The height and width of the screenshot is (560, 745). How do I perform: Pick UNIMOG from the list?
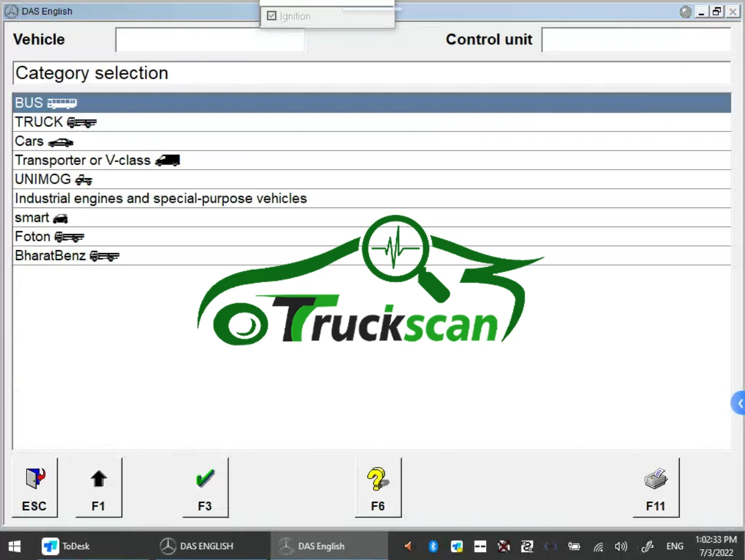372,179
